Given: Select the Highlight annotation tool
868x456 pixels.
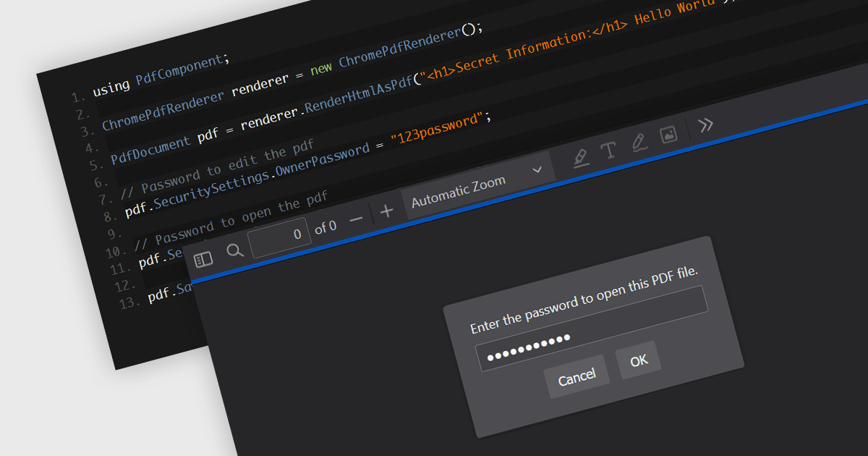Looking at the screenshot, I should pos(581,156).
